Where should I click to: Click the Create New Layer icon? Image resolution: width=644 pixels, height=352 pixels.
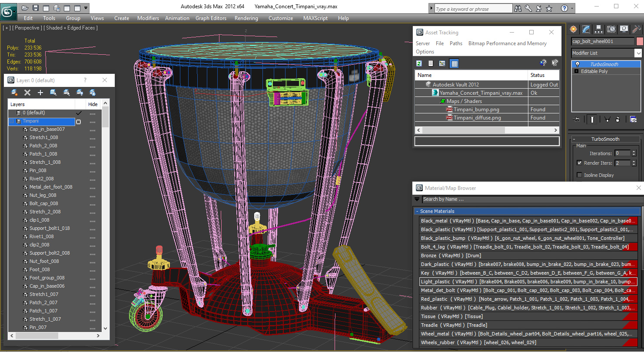(14, 93)
